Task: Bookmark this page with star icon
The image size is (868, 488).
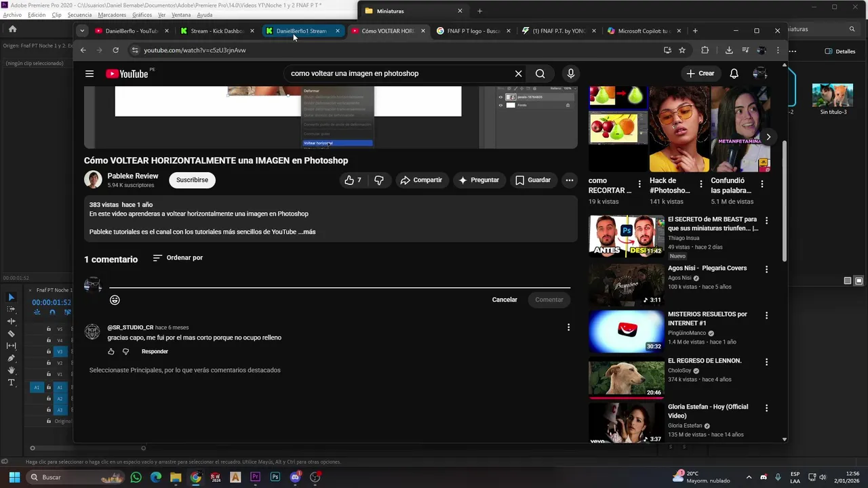Action: (682, 50)
